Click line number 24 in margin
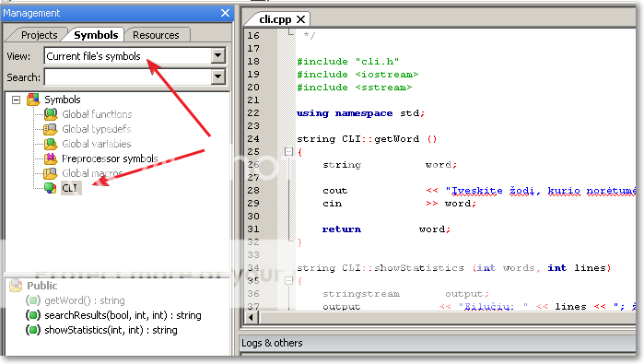This screenshot has width=644, height=364. [253, 139]
